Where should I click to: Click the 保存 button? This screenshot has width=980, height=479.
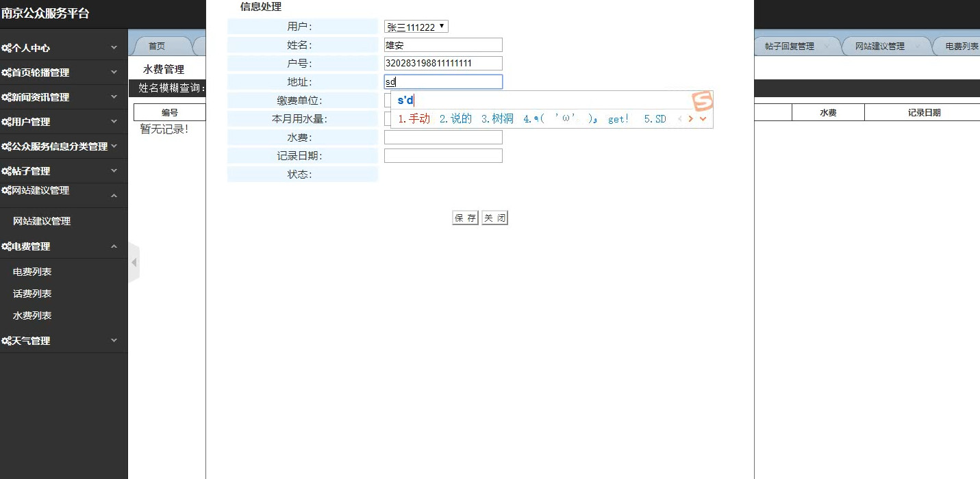tap(466, 218)
